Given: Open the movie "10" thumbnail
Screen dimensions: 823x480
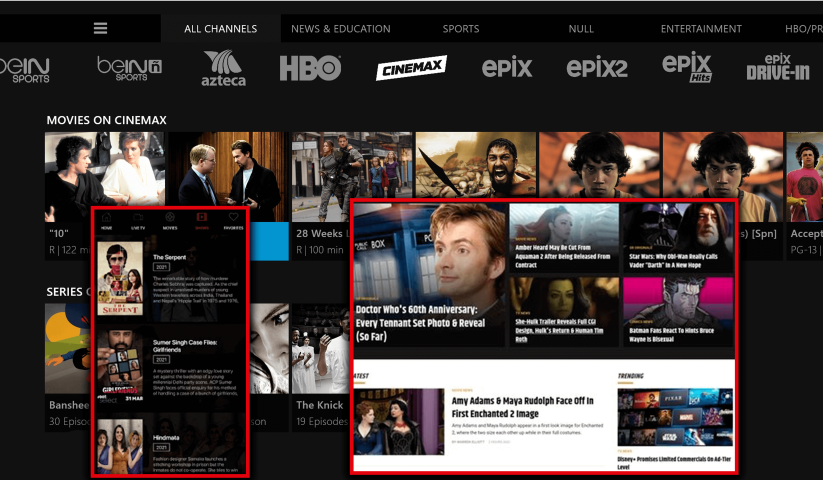Looking at the screenshot, I should (x=104, y=176).
